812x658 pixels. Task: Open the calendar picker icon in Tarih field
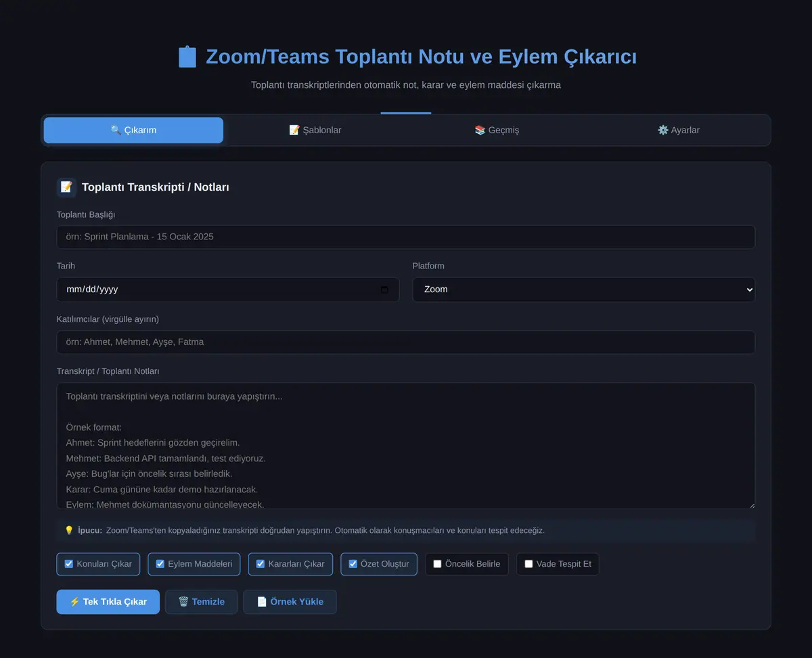point(384,289)
